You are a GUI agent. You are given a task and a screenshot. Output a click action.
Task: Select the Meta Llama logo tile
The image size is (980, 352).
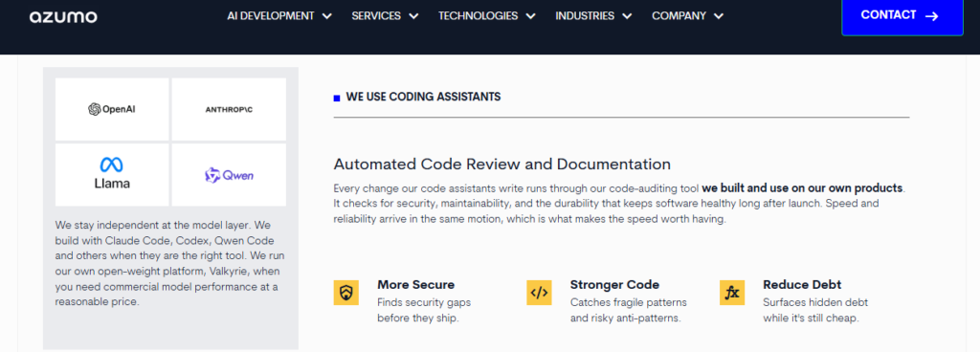click(112, 175)
